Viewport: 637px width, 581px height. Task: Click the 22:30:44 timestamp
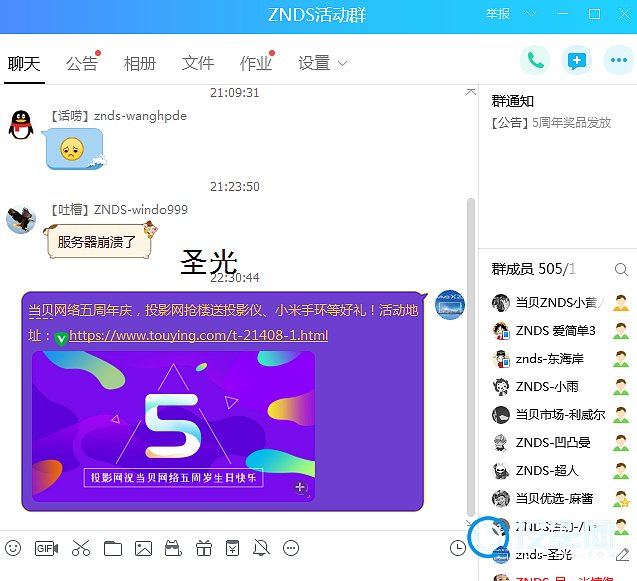[235, 278]
